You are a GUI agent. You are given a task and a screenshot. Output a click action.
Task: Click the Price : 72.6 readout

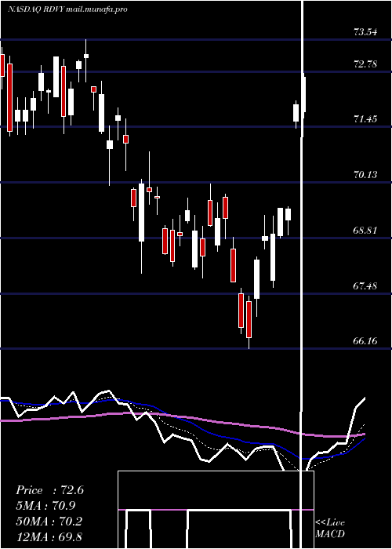pos(49,490)
